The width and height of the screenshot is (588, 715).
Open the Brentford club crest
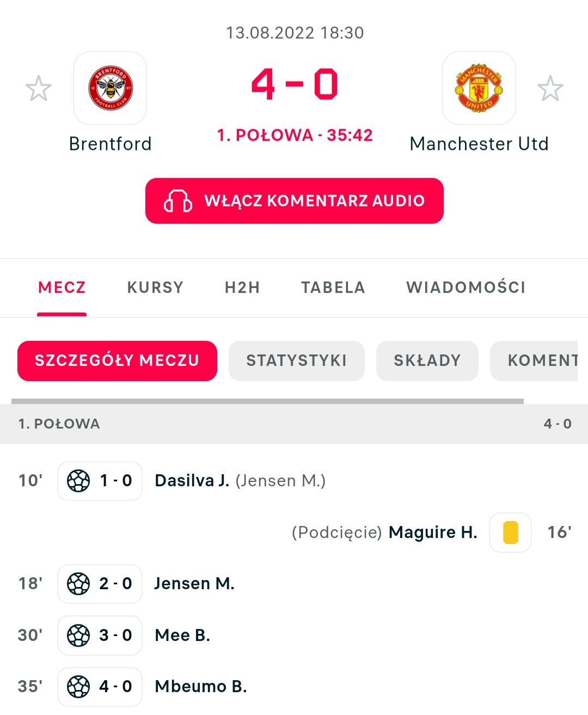click(x=110, y=88)
